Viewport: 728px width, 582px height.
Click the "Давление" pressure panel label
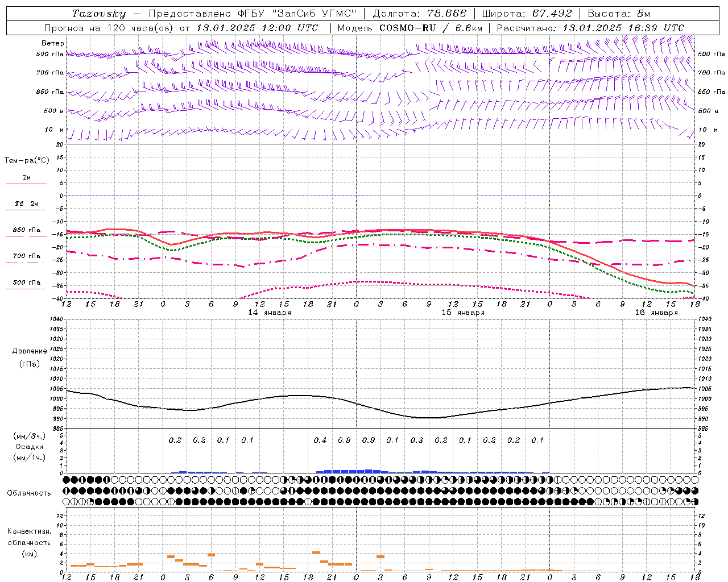(30, 351)
